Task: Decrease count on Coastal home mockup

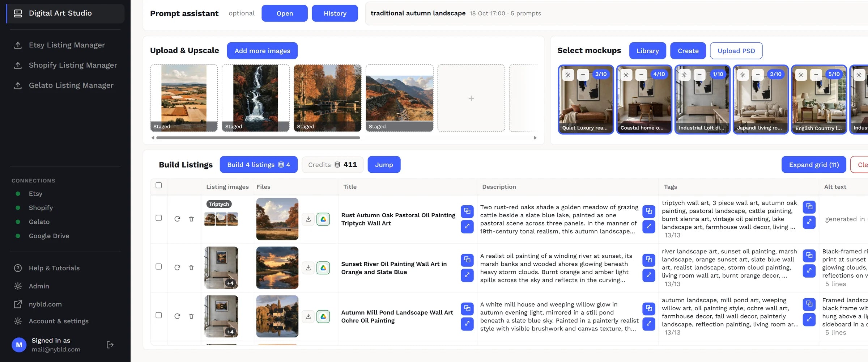Action: (641, 75)
